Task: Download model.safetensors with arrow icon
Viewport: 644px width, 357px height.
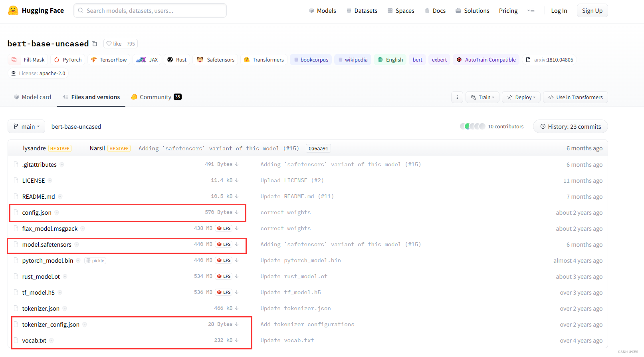Action: point(237,244)
